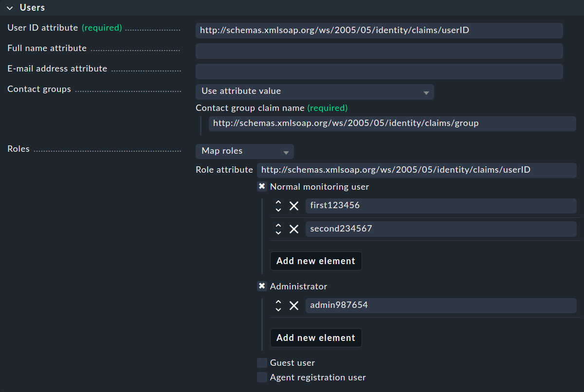Remove the second234567 role entry

coord(294,229)
